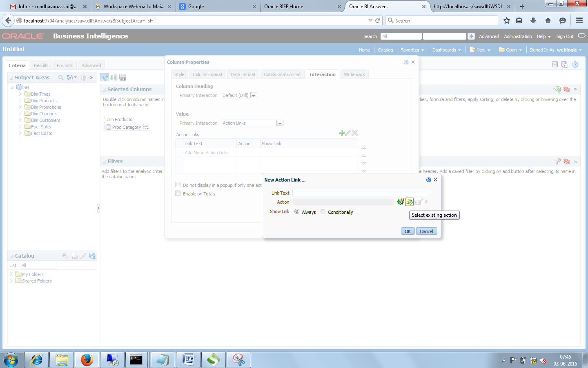
Task: Click the Catalog link in global header
Action: (385, 50)
